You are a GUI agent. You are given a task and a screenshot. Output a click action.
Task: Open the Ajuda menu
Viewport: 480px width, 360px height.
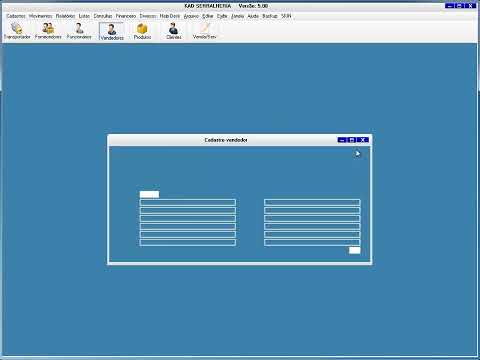(253, 16)
